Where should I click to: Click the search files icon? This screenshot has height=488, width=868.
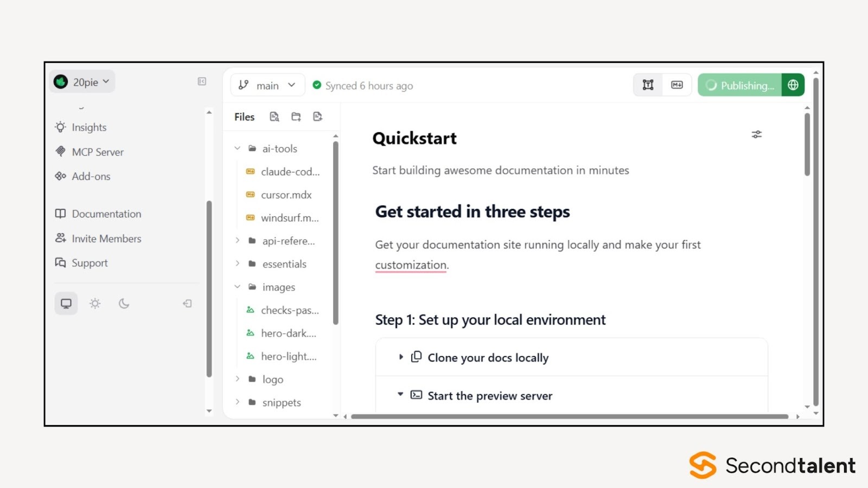(275, 117)
